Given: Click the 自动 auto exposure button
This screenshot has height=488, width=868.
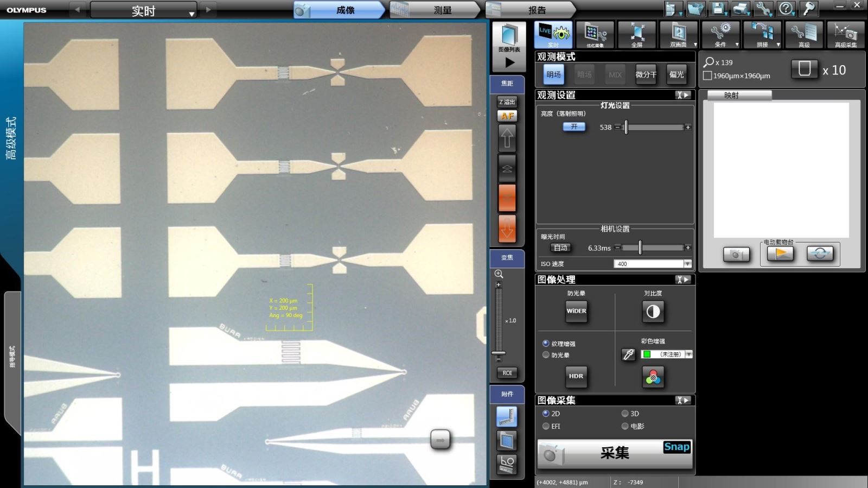Looking at the screenshot, I should [x=560, y=248].
